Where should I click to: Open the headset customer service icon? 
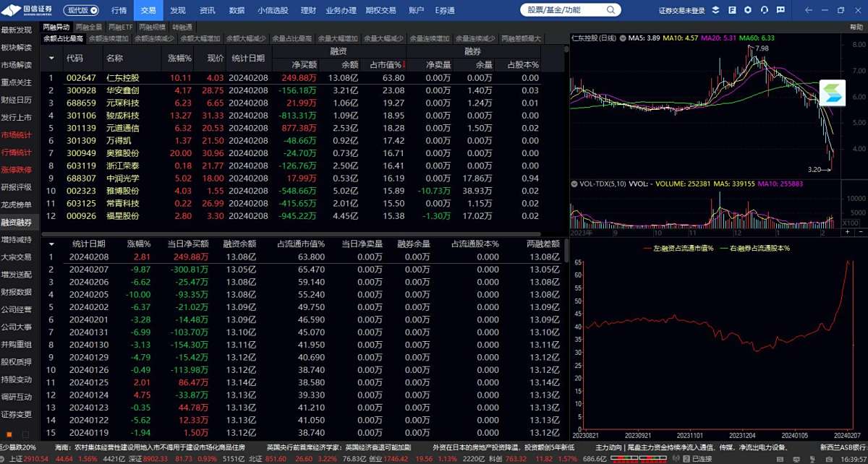click(x=765, y=10)
